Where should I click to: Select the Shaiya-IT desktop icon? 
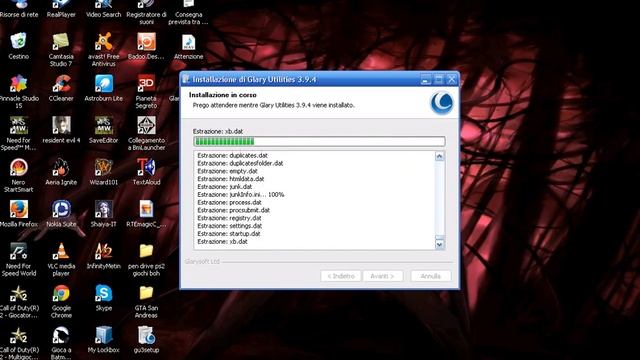(104, 209)
